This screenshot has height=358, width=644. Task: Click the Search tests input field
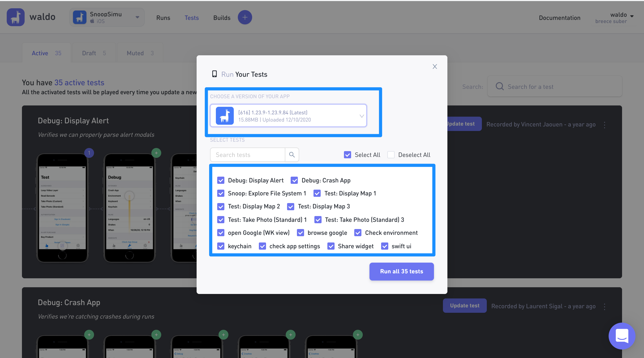tap(247, 155)
